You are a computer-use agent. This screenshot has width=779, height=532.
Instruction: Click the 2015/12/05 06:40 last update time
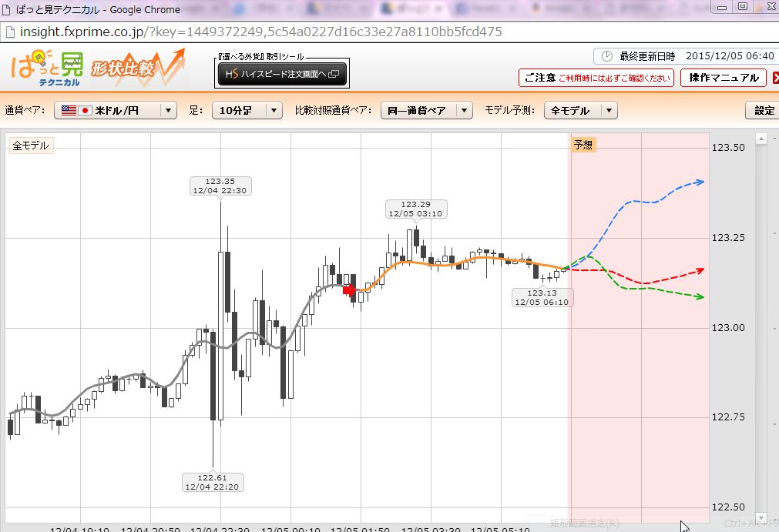[730, 56]
